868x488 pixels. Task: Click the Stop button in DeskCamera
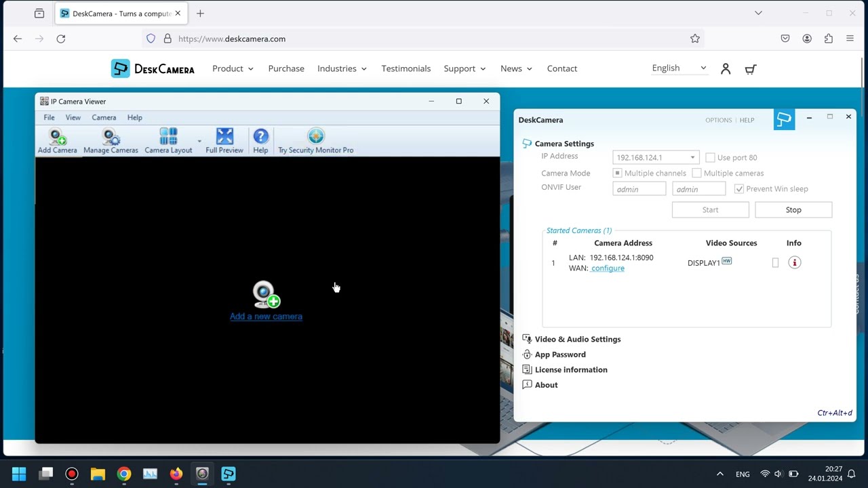(x=793, y=210)
